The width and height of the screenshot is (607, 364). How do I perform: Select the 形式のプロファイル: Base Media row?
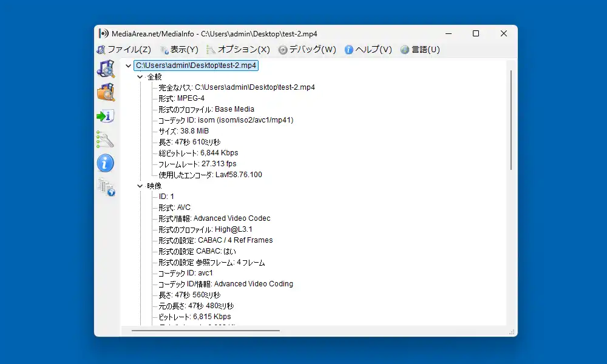coord(206,109)
